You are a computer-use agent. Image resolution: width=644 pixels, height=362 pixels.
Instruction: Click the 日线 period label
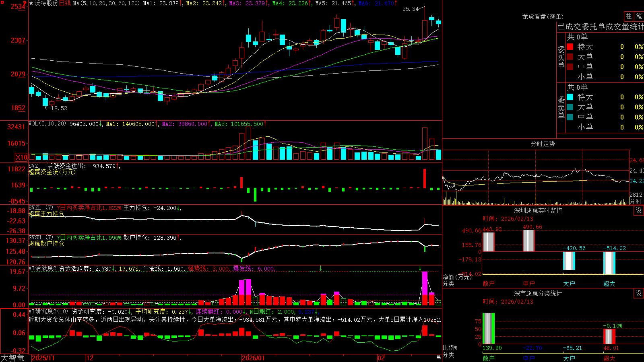tap(65, 3)
